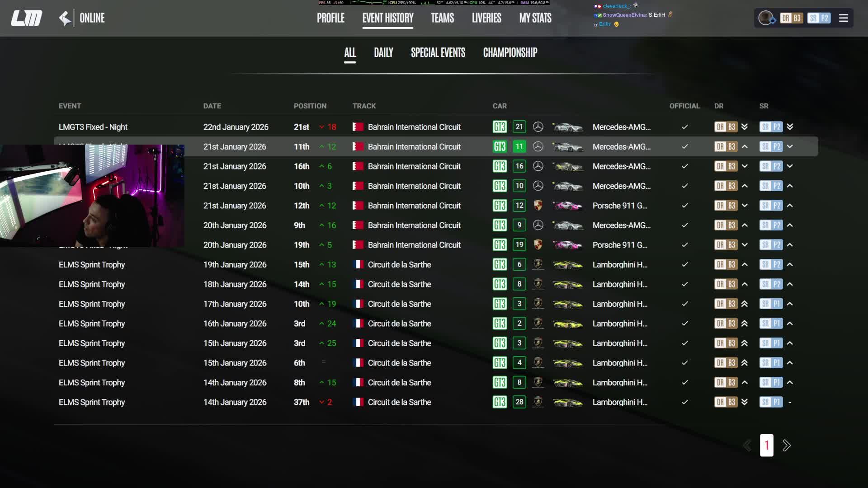Click official checkmark in 22nd January row
The width and height of the screenshot is (868, 488).
684,127
